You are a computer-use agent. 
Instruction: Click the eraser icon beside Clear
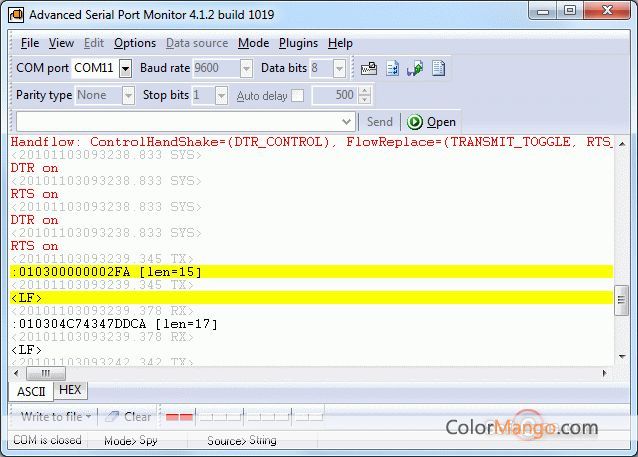[x=112, y=416]
